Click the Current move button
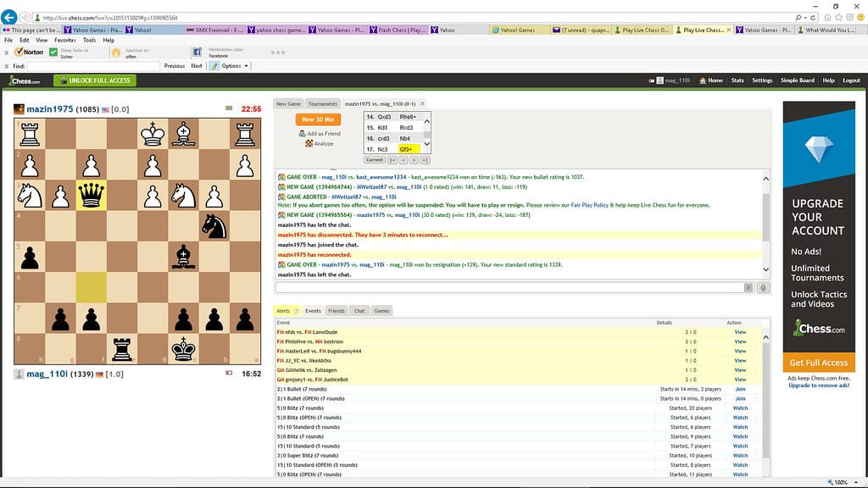Viewport: 868px width, 488px height. [374, 160]
